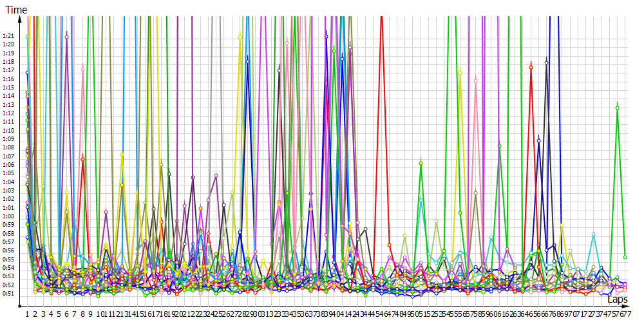Image resolution: width=644 pixels, height=322 pixels.
Task: Select the purple 1:21 peak marker at lap 6
Action: [67, 37]
